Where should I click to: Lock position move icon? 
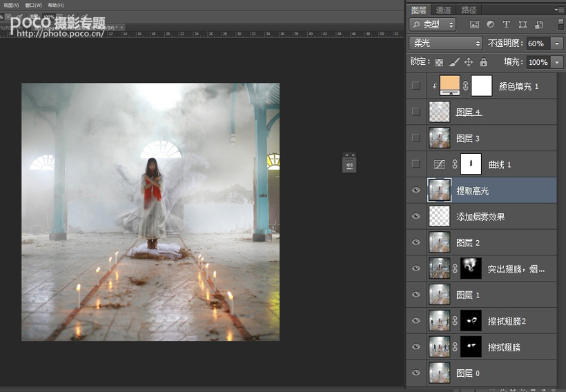(x=469, y=62)
